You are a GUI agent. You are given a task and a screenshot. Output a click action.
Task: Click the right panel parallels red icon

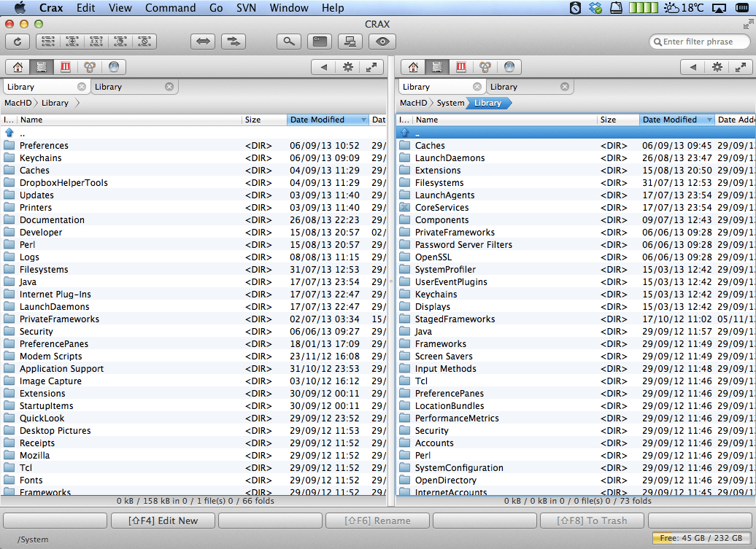[461, 67]
